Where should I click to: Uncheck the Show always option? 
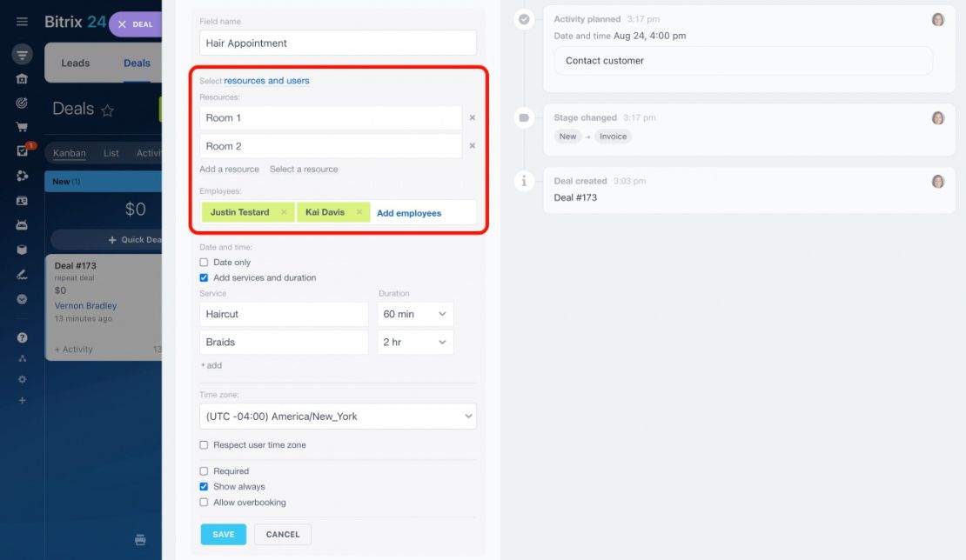click(x=204, y=487)
